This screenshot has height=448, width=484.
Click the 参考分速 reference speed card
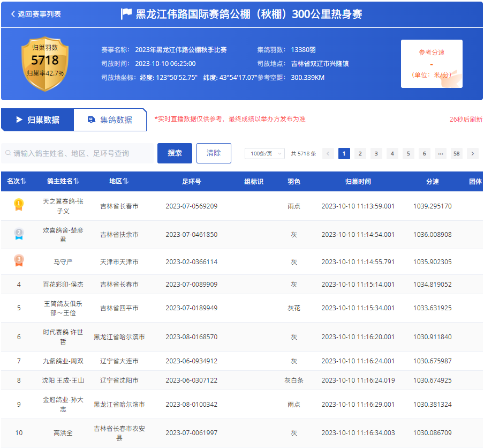point(432,64)
